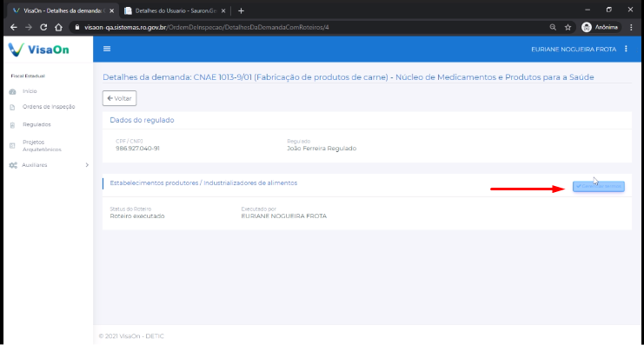Click the user name EURIANE NOGUEIRA FROTA in header

tap(574, 50)
